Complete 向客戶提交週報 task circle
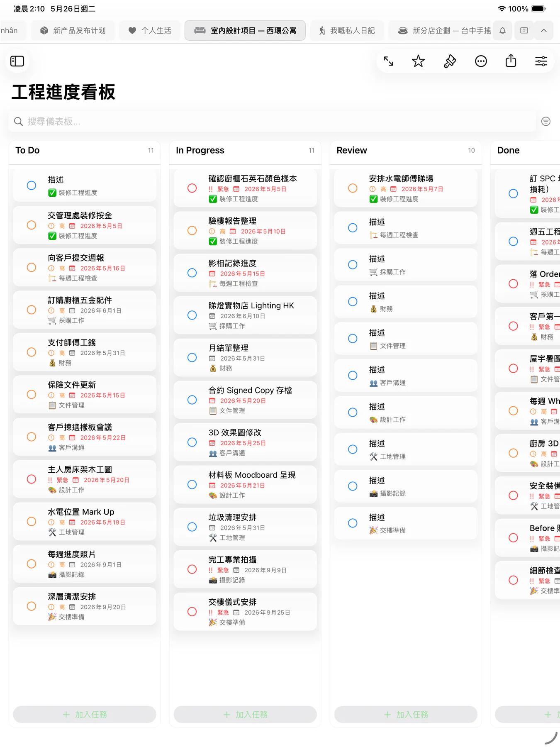Viewport: 560px width, 747px height. (32, 267)
